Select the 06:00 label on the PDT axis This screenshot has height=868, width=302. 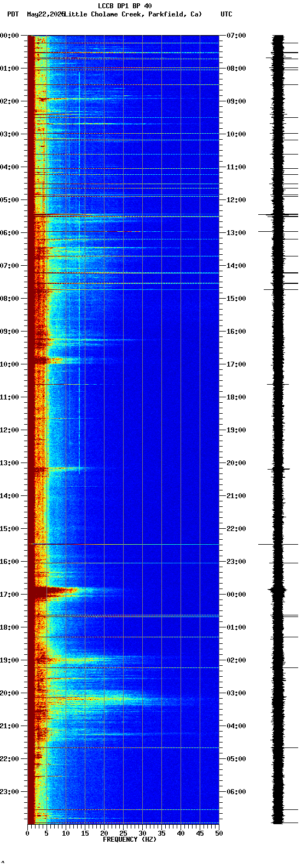(x=10, y=233)
